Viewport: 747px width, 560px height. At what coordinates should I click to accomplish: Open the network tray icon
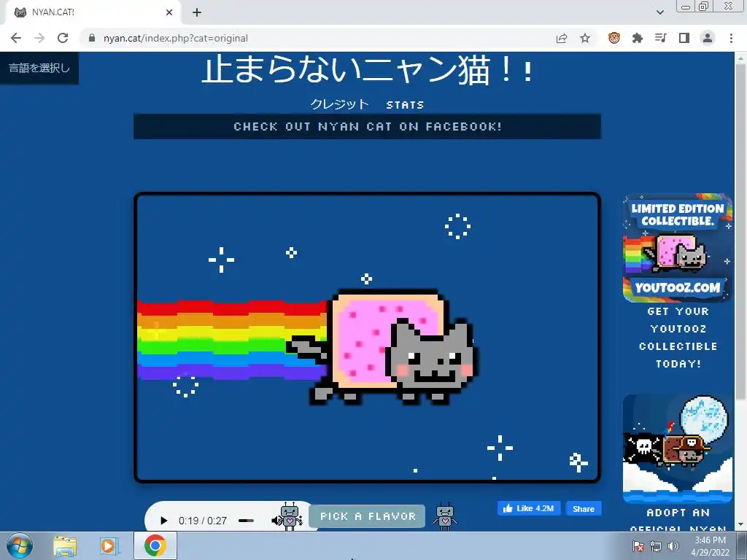(656, 547)
